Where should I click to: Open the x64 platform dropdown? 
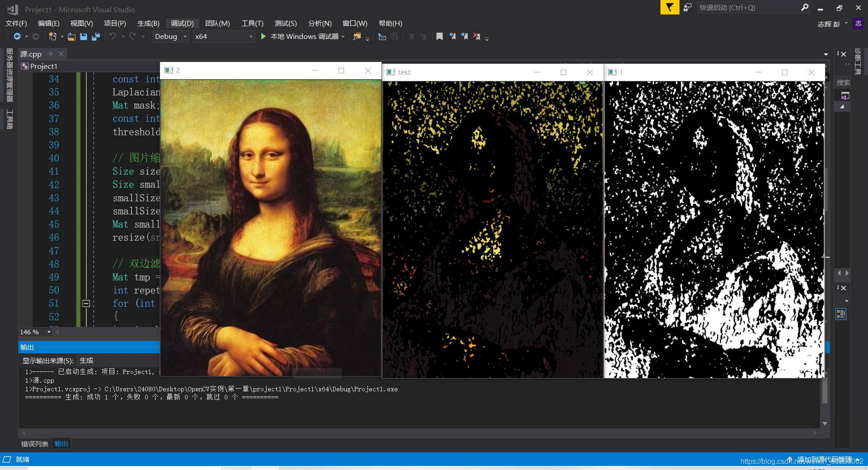(224, 37)
